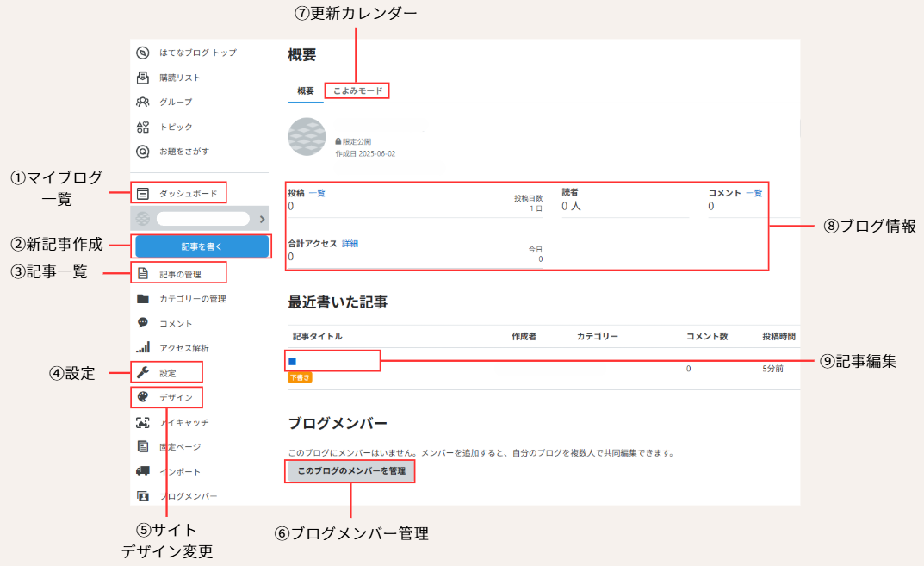Click このブログのメンバーを管理 button
The width and height of the screenshot is (924, 566).
(x=350, y=471)
